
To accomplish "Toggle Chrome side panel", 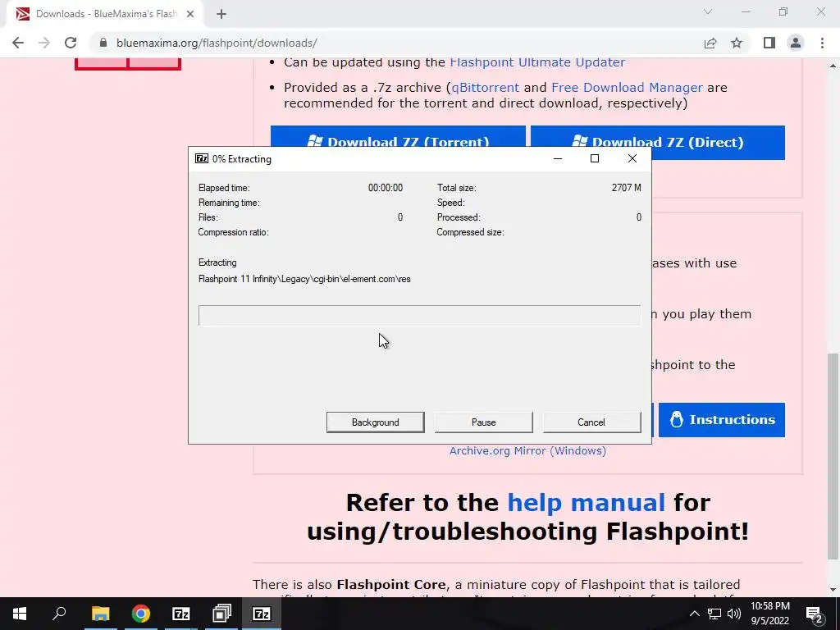I will click(769, 43).
